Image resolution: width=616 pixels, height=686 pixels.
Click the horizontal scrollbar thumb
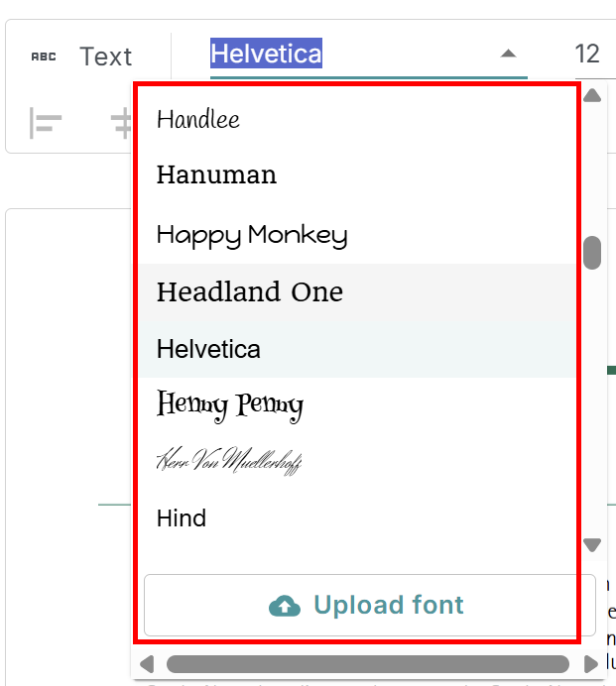pos(367,663)
